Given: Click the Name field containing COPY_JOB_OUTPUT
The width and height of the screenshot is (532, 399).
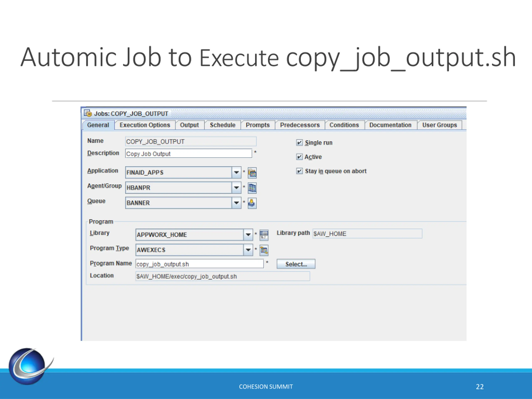Looking at the screenshot, I should pyautogui.click(x=191, y=142).
